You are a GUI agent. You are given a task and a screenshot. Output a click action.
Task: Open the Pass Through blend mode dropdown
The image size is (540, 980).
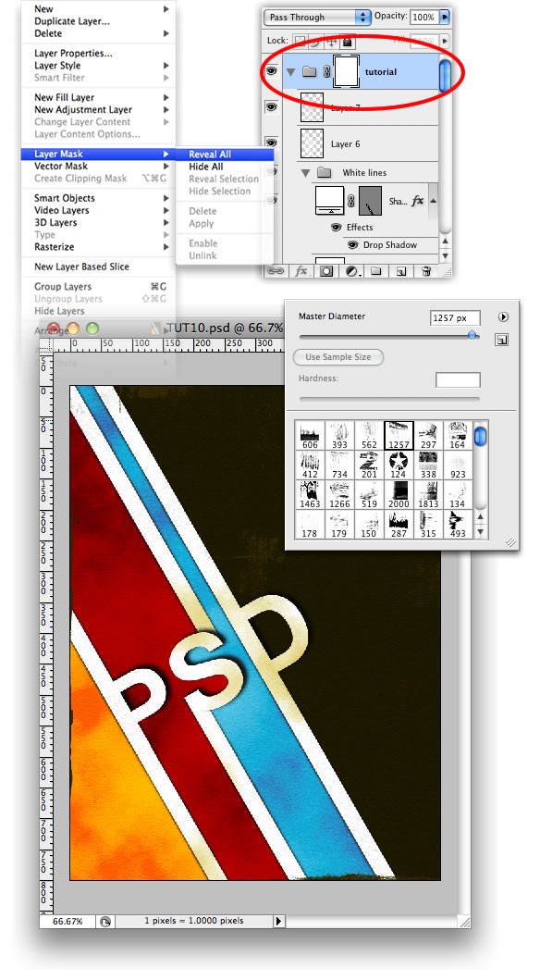coord(317,17)
